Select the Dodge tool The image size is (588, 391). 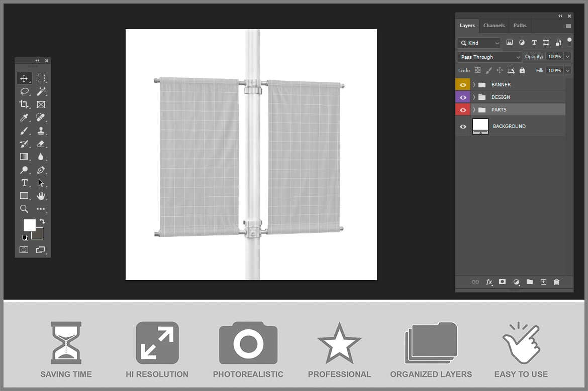(x=25, y=170)
